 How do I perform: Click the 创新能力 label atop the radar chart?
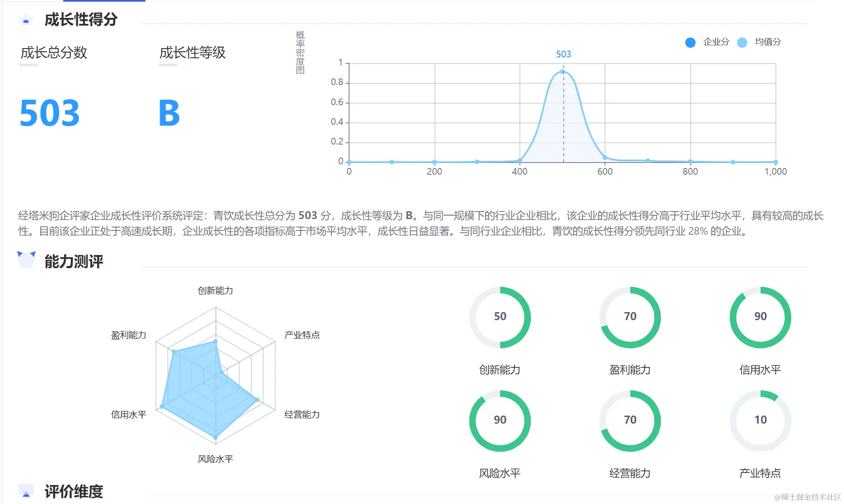point(215,290)
